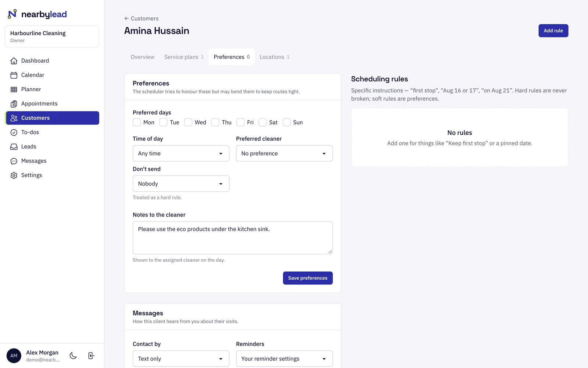The width and height of the screenshot is (588, 368).
Task: Click the Settings gear icon
Action: click(x=14, y=176)
